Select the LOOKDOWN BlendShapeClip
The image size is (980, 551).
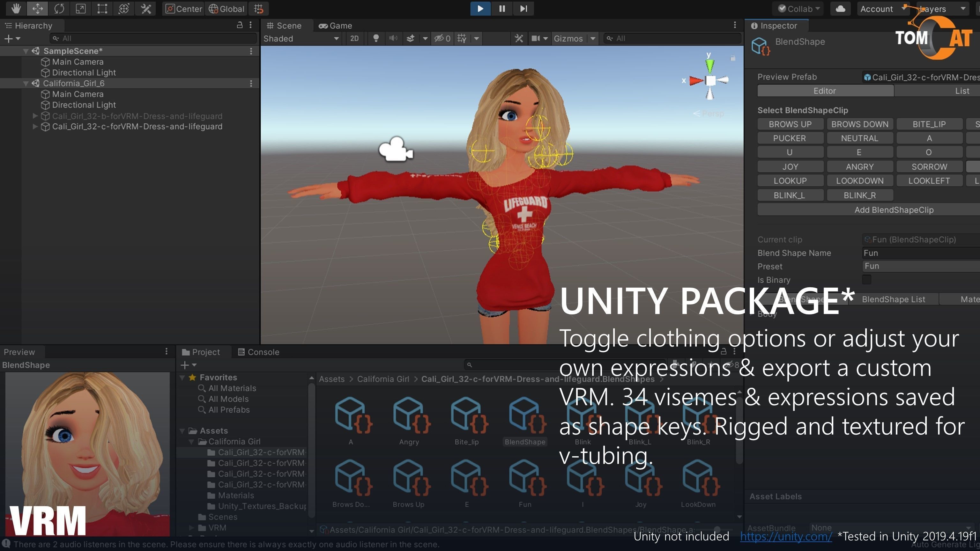coord(860,180)
